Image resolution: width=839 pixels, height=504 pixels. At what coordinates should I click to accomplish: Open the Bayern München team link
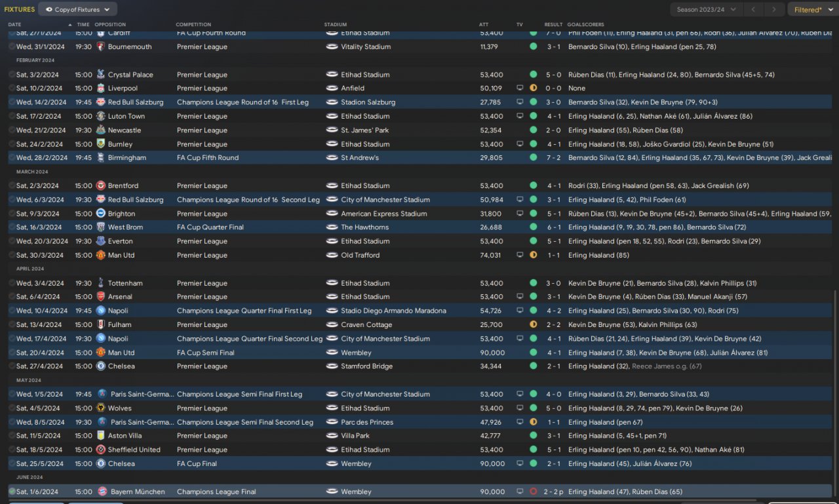click(x=138, y=492)
